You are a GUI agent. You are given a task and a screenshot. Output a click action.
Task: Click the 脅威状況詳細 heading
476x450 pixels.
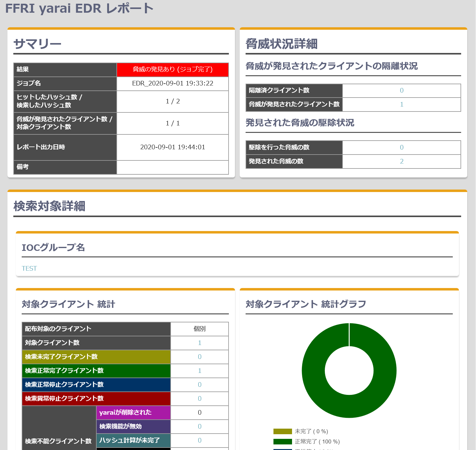[282, 44]
